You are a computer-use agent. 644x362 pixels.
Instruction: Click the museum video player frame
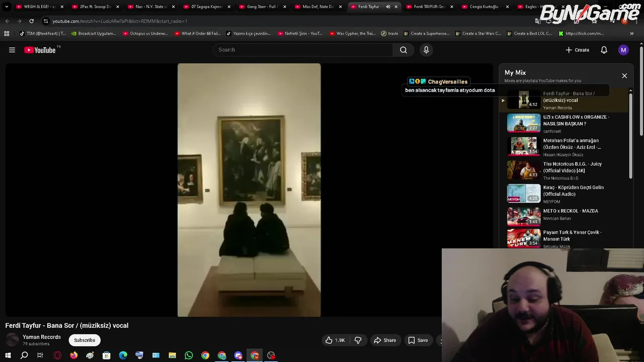(x=249, y=190)
